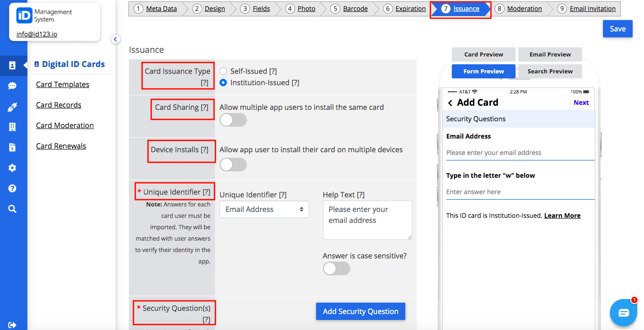Click the Add Security Question button
The height and width of the screenshot is (330, 644).
(x=360, y=311)
